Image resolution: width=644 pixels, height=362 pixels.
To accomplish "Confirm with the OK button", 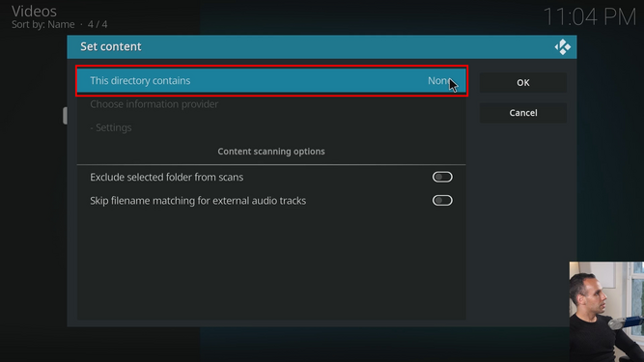I will pyautogui.click(x=523, y=82).
